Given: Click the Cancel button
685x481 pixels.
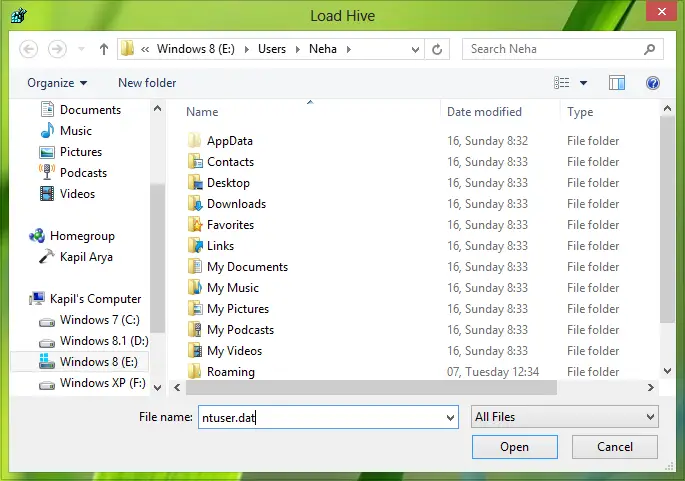Looking at the screenshot, I should (615, 447).
